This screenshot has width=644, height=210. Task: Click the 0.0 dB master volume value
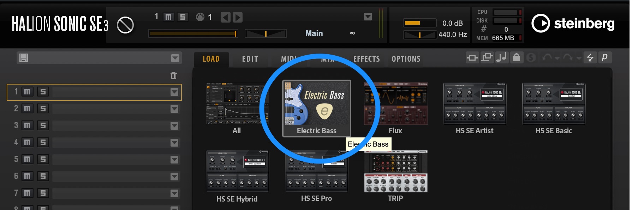[453, 23]
